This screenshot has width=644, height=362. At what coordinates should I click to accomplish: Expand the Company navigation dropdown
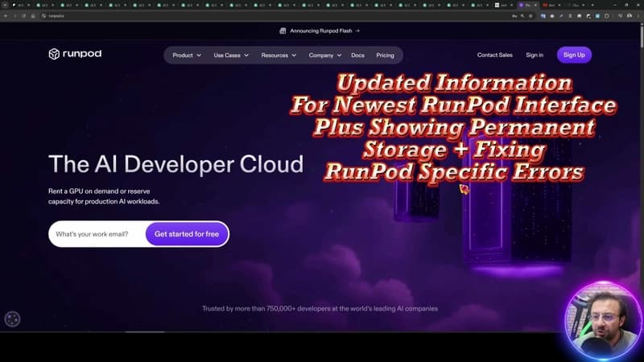pos(325,55)
